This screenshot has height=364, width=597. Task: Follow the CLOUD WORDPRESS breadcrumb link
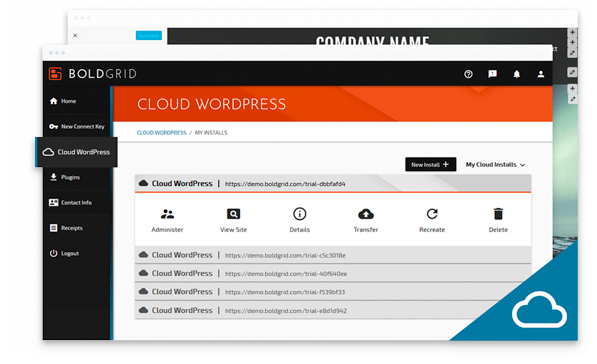tap(161, 133)
